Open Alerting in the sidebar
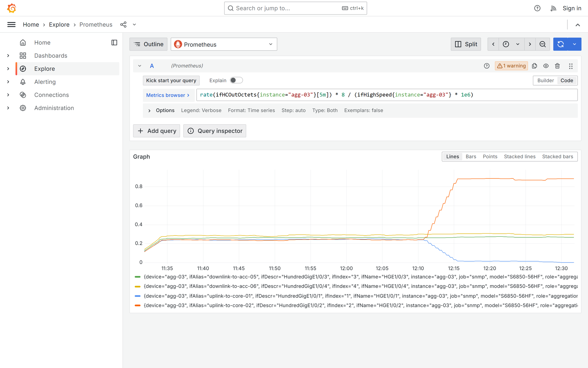This screenshot has height=368, width=588. coord(45,82)
